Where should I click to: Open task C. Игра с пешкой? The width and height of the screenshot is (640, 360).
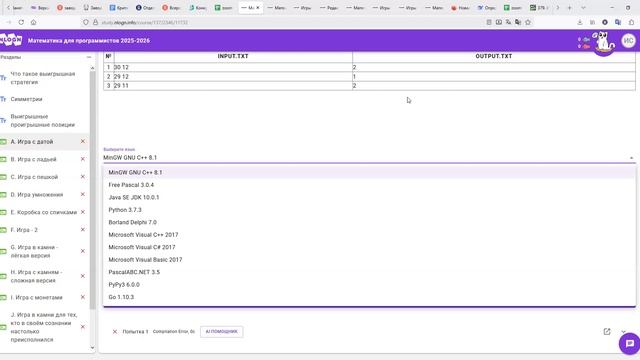[34, 177]
